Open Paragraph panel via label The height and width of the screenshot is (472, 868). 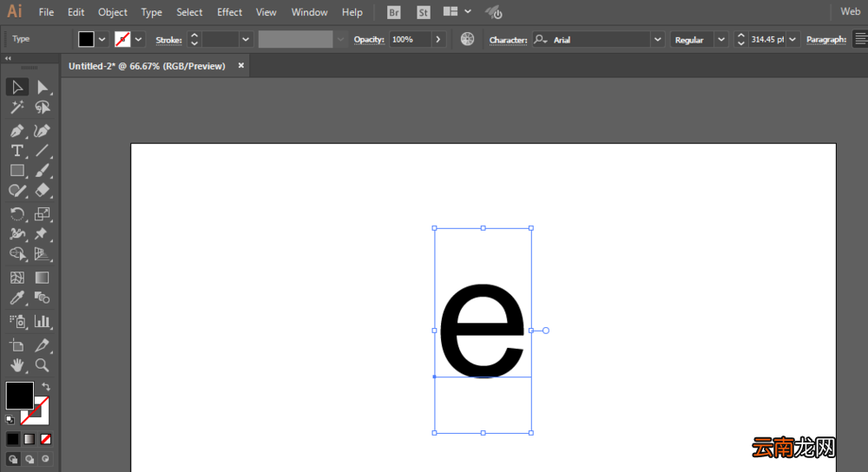pyautogui.click(x=826, y=39)
